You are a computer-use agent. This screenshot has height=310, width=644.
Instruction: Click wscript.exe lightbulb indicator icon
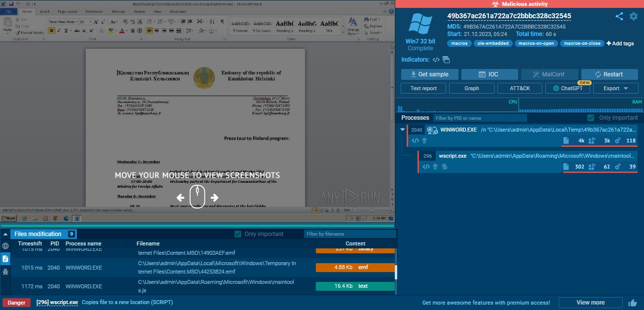(435, 167)
